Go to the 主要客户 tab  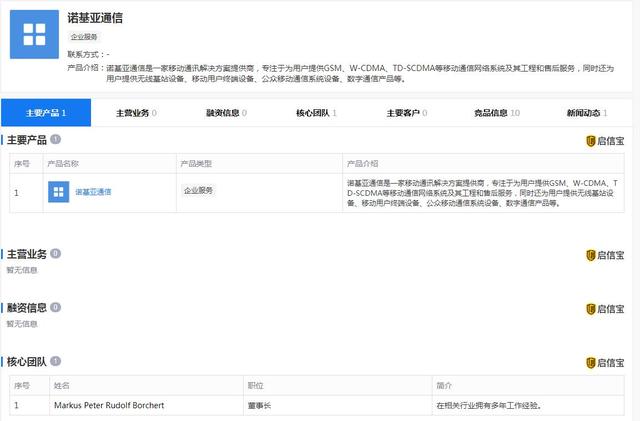point(407,113)
